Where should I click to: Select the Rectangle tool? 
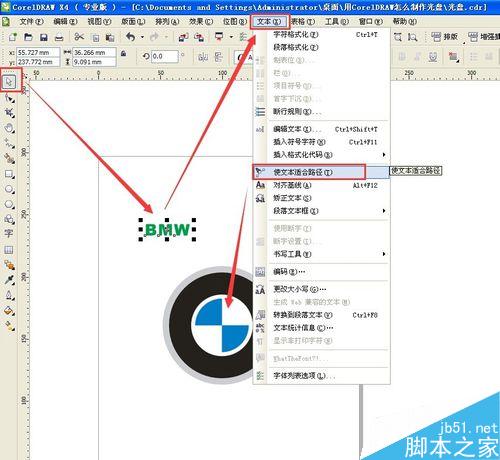pos(9,174)
